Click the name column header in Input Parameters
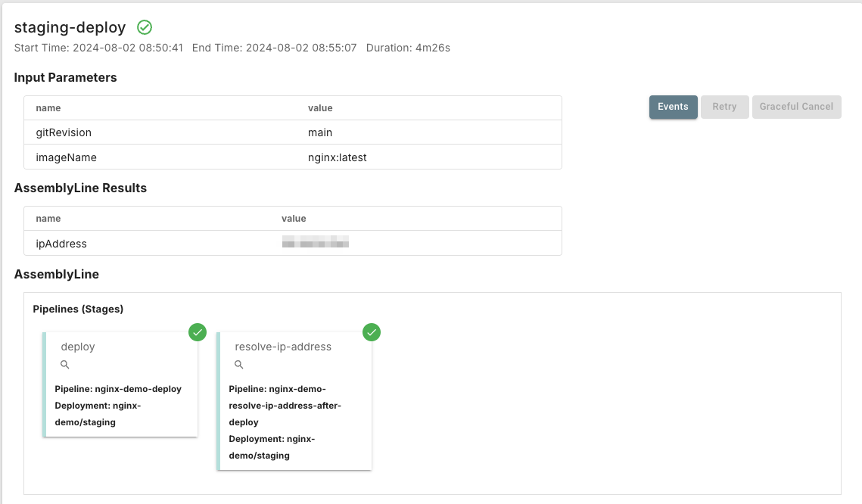Screen dimensions: 862x504 click(48, 108)
